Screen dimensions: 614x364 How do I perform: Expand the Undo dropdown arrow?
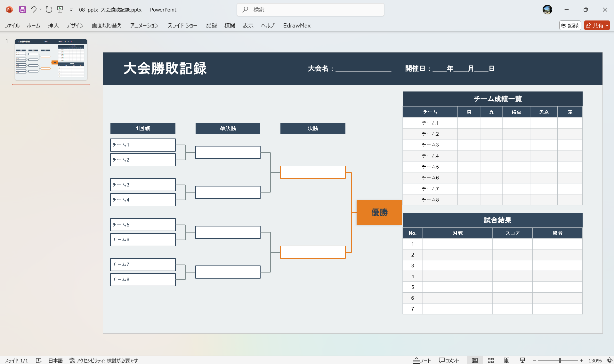[x=40, y=10]
